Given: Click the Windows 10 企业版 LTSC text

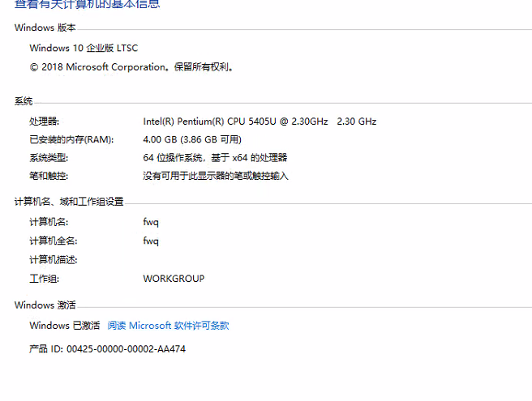Looking at the screenshot, I should 84,48.
